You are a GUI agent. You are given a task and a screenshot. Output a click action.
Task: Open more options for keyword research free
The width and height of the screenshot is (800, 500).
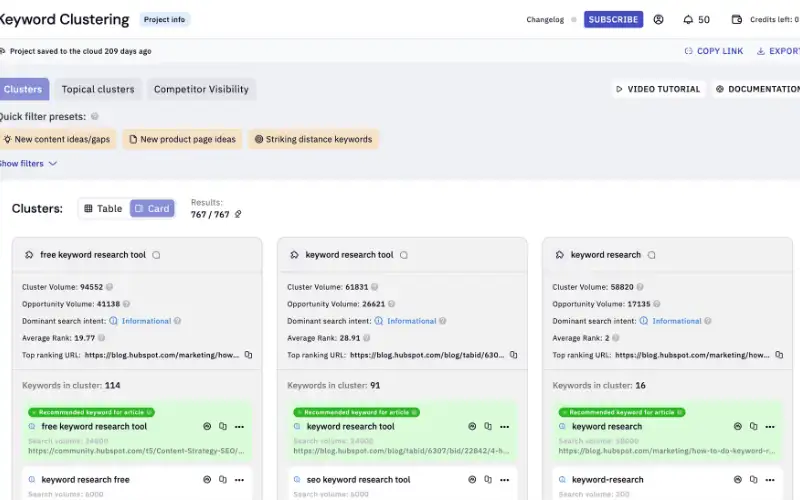click(x=239, y=480)
